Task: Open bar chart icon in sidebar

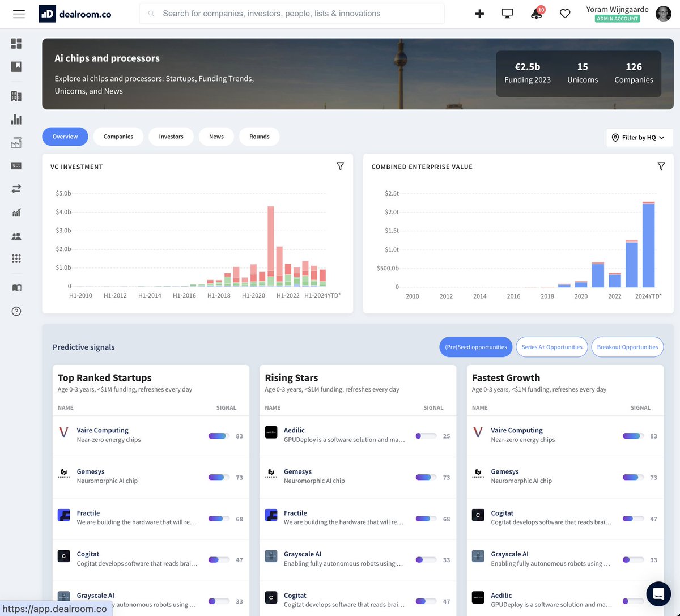Action: tap(16, 120)
